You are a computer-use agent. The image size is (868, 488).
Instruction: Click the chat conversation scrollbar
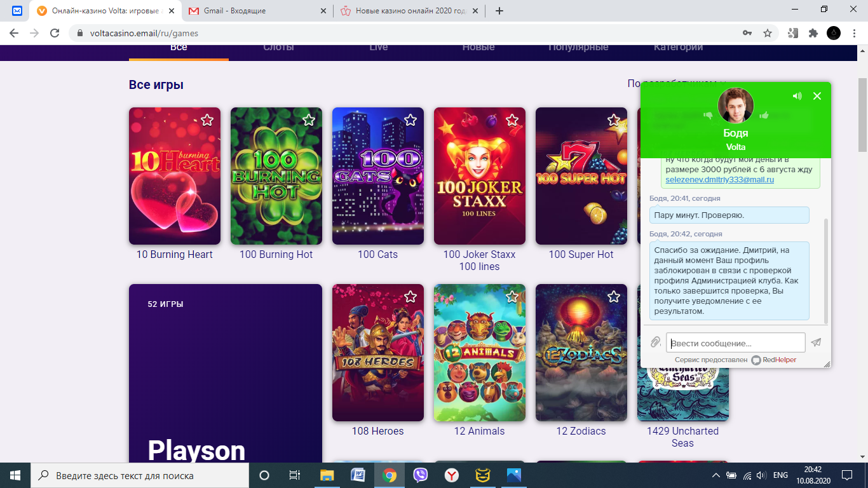pos(826,271)
